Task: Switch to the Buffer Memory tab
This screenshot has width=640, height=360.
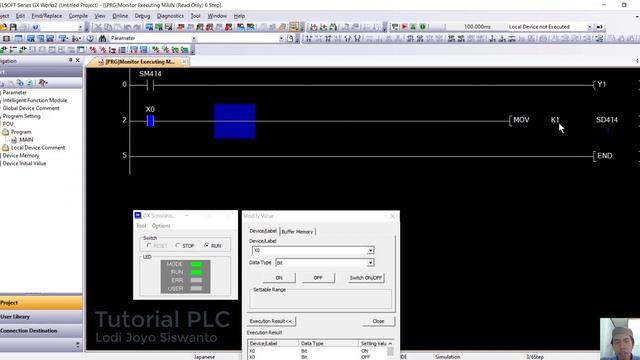Action: pos(297,231)
